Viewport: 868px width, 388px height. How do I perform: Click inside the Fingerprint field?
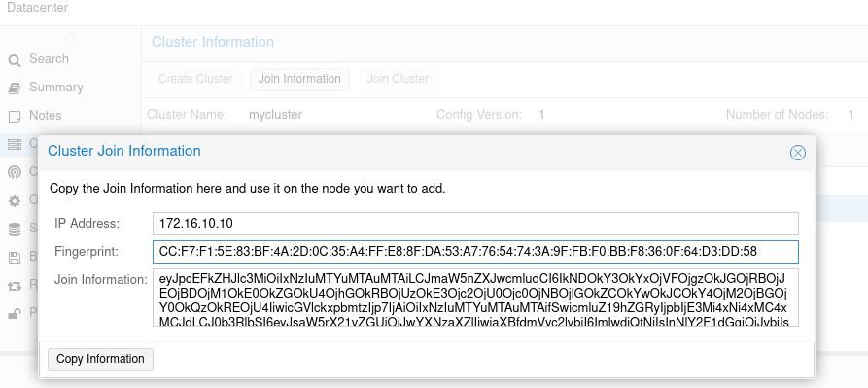475,252
